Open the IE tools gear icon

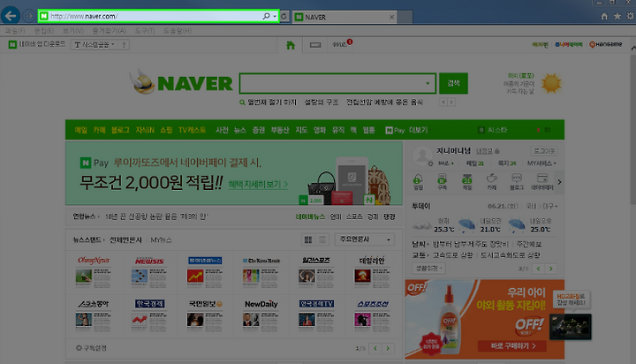click(x=631, y=16)
